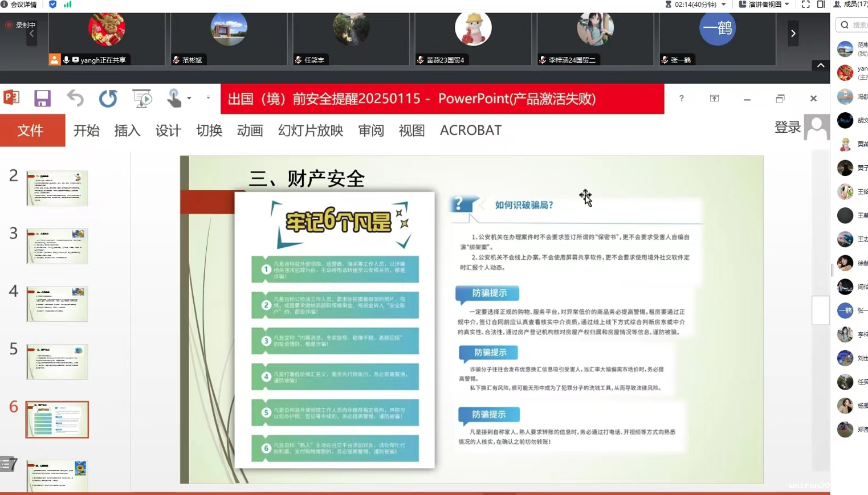Open Customize Quick Access Toolbar dropdown
Viewport: 868px width, 495px height.
[208, 98]
